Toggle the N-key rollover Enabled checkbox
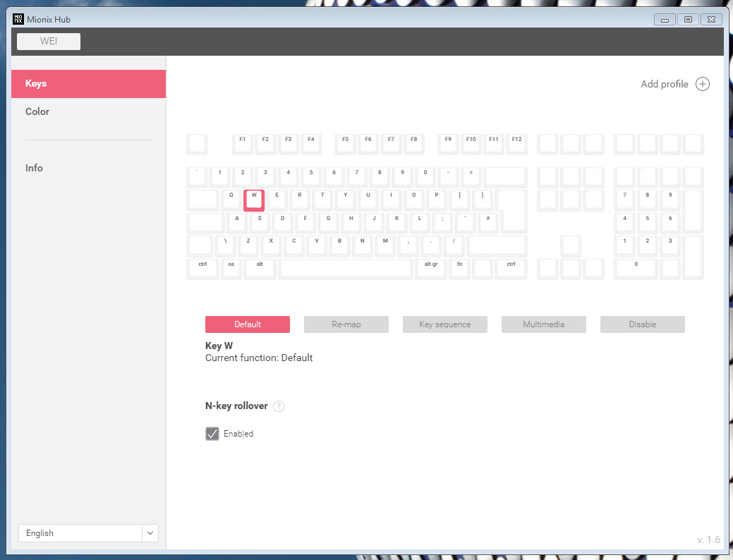The height and width of the screenshot is (560, 733). coord(212,434)
